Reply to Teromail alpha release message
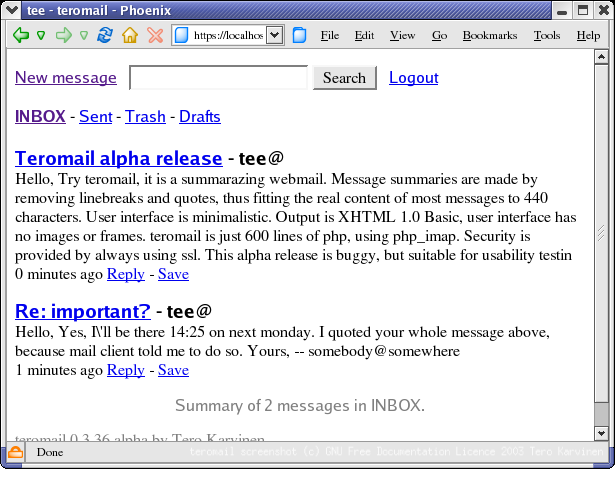615x480 pixels. pos(126,274)
